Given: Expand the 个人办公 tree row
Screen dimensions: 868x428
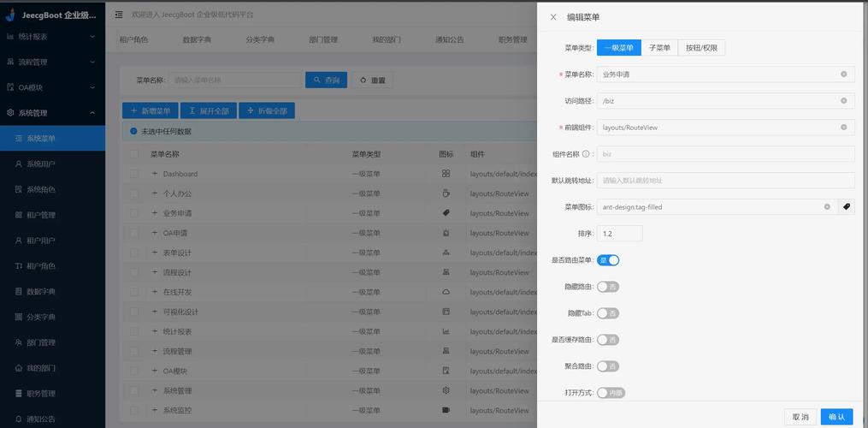Looking at the screenshot, I should 155,193.
